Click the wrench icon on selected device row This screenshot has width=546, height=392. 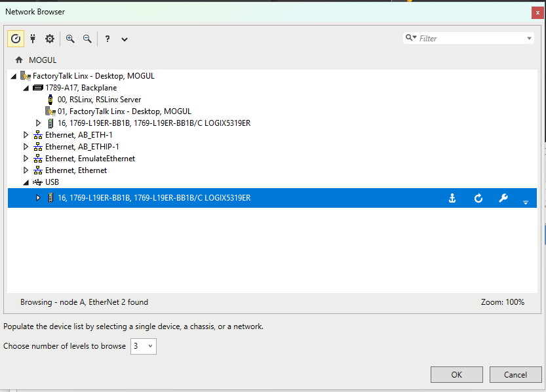click(x=503, y=199)
